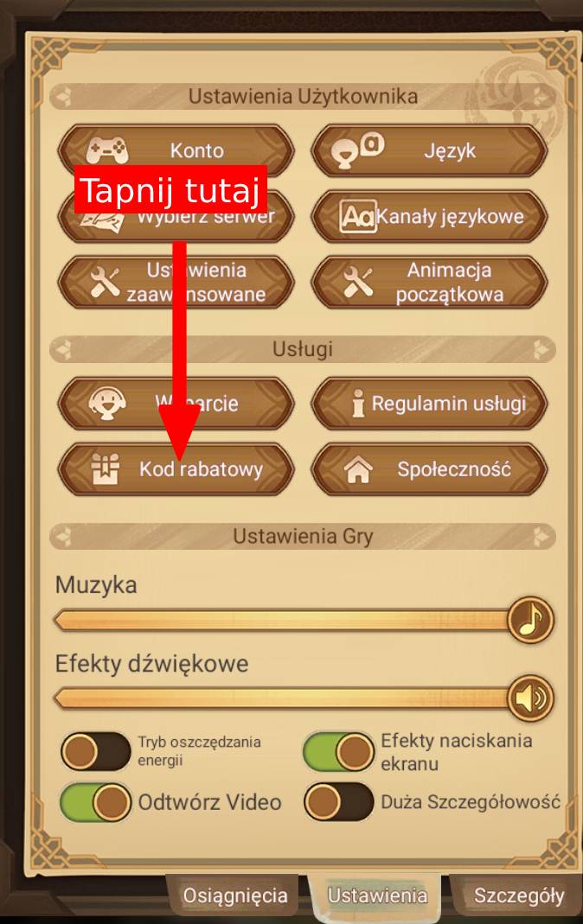The image size is (583, 924).
Task: Tap the headset support icon on Wsparcie
Action: (x=106, y=404)
